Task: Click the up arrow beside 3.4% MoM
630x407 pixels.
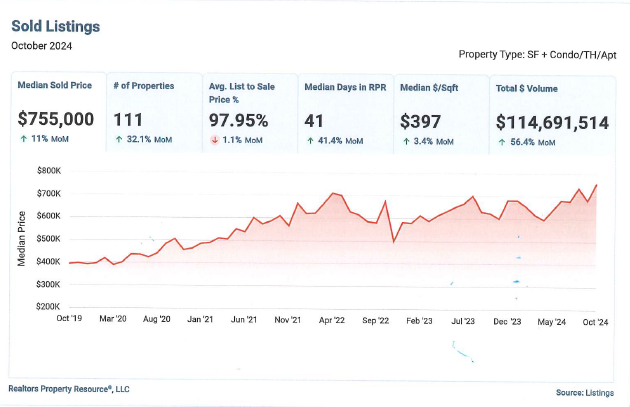Action: 406,141
